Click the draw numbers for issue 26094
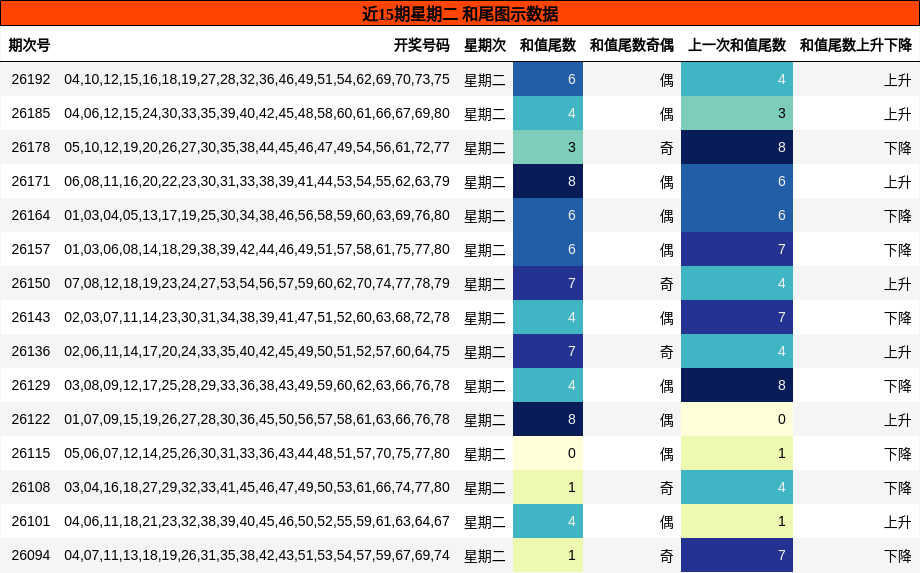920x573 pixels. coord(257,555)
